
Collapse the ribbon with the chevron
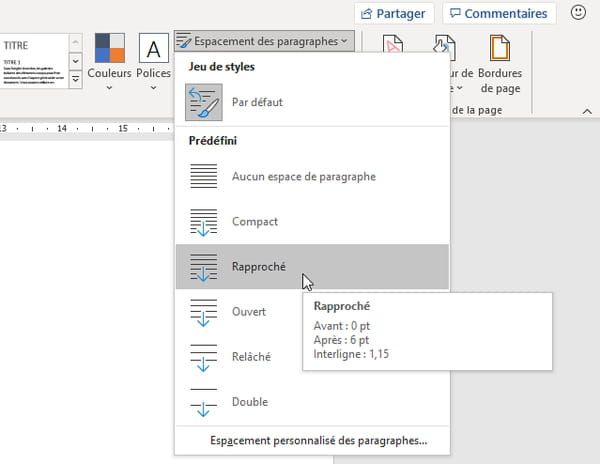(x=587, y=111)
